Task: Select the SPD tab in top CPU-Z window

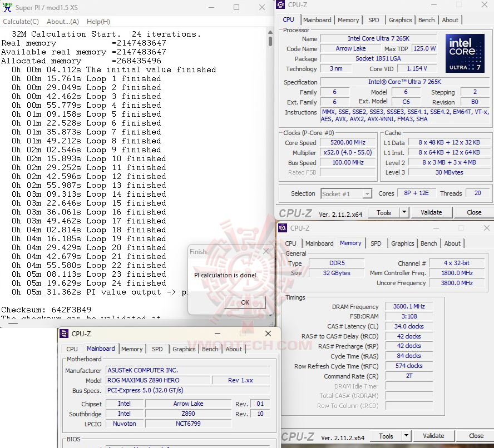Action: (374, 20)
